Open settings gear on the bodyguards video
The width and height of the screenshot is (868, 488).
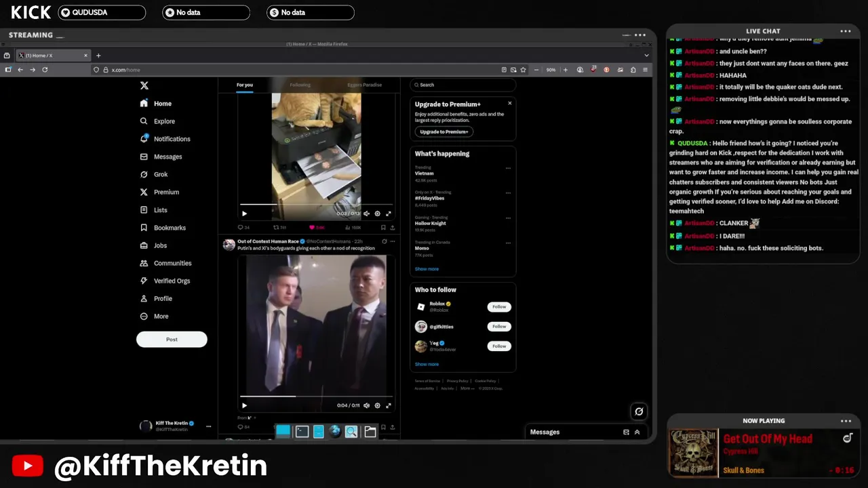[378, 405]
